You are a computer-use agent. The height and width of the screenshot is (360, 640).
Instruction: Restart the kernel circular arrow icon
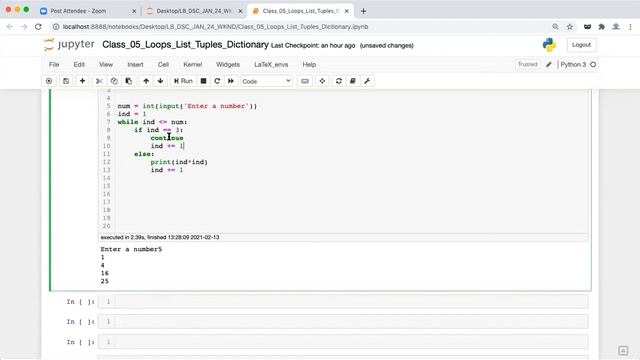(217, 81)
